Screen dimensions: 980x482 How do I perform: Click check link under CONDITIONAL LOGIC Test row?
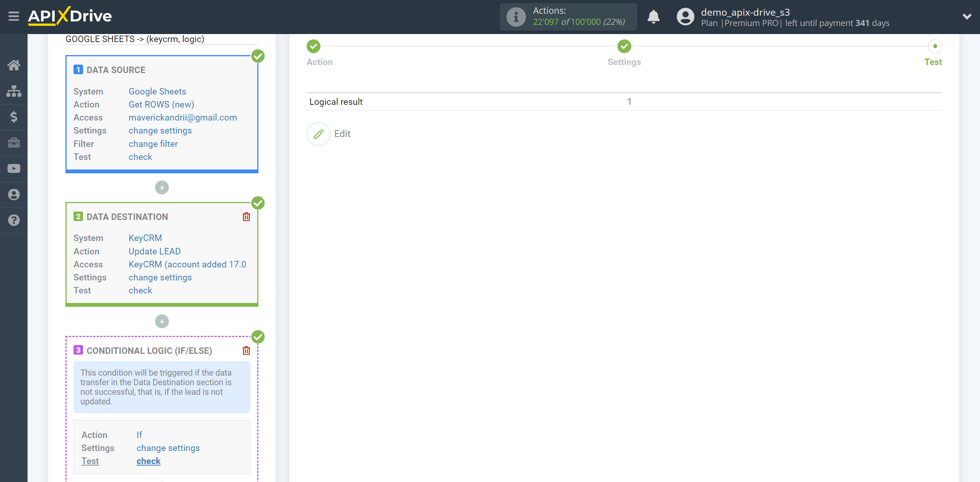pyautogui.click(x=148, y=461)
